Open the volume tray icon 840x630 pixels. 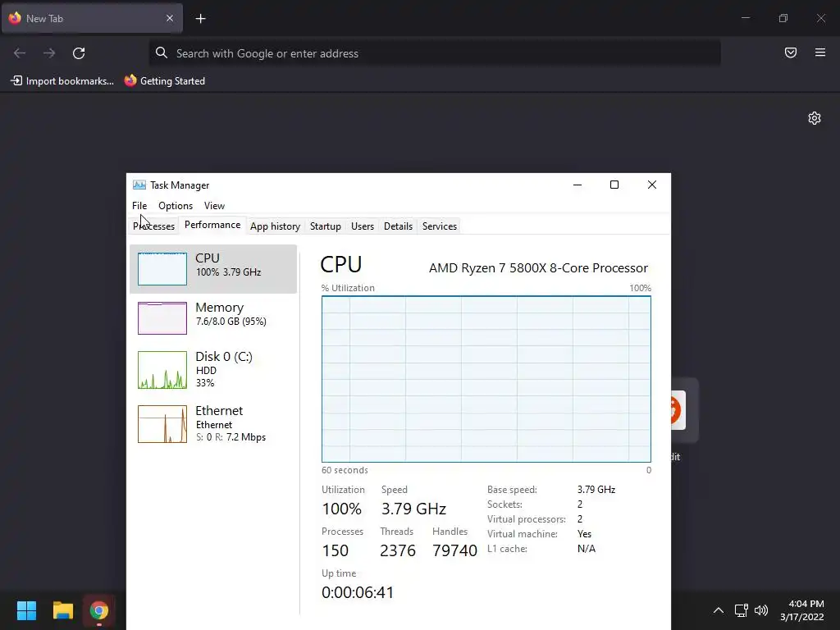tap(760, 610)
